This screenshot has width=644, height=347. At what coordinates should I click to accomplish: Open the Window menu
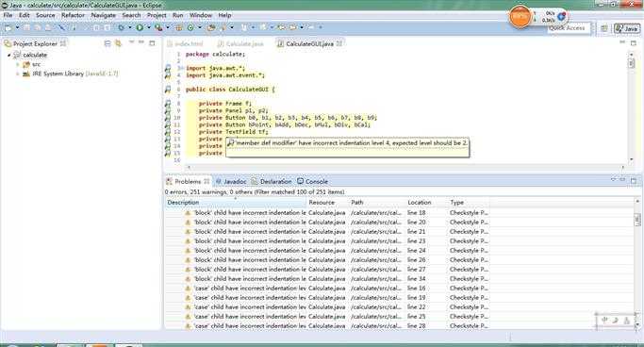click(x=201, y=15)
